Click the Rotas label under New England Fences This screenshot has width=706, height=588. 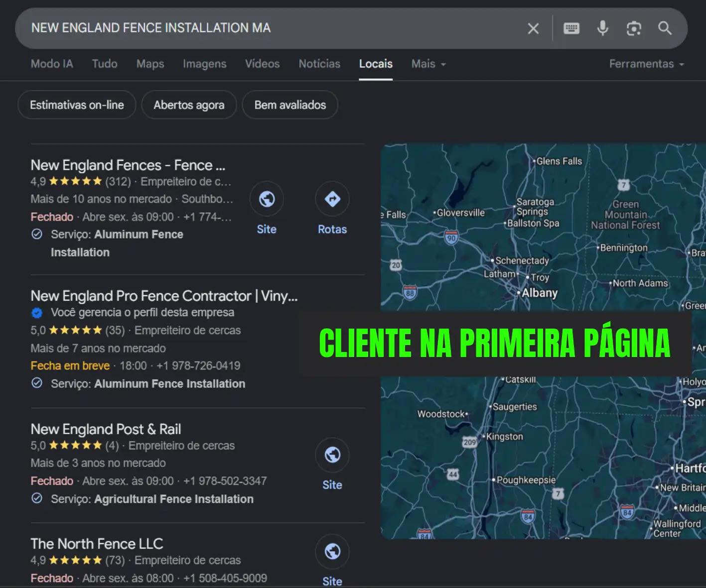tap(332, 229)
